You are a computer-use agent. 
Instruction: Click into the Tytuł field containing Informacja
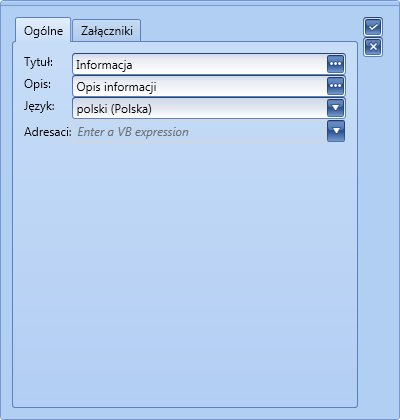200,64
